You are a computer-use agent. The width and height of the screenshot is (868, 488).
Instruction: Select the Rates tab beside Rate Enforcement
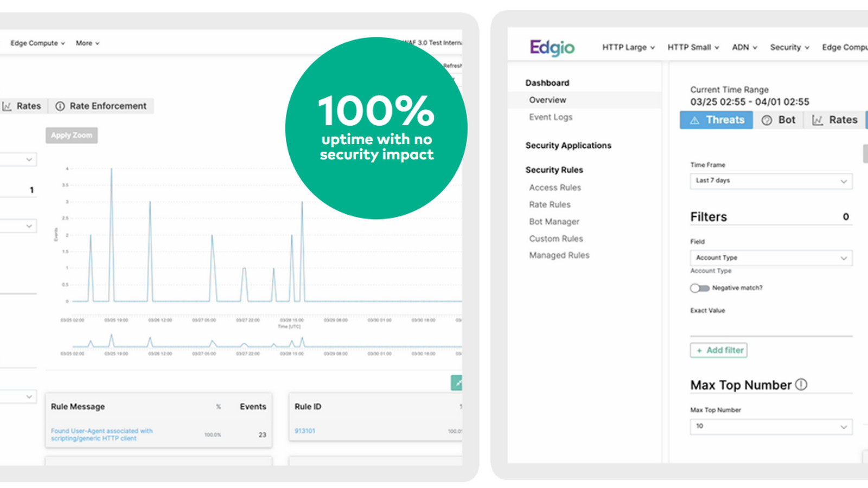(22, 106)
